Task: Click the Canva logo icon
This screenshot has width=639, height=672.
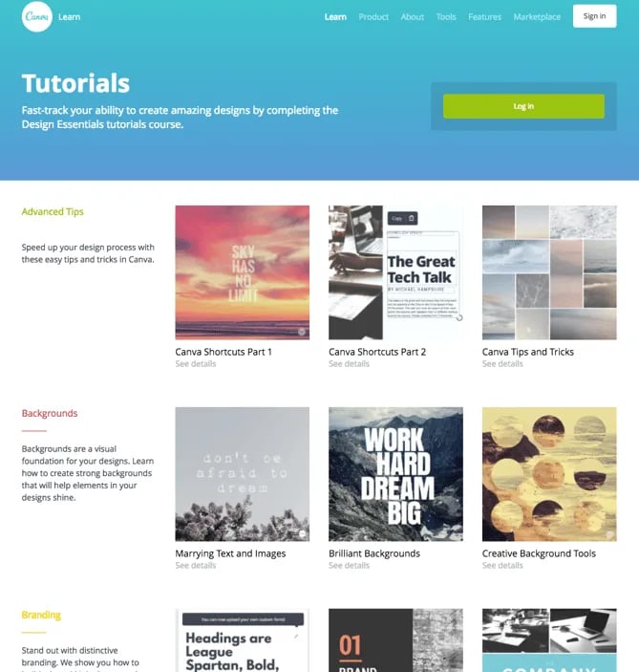Action: click(x=36, y=16)
